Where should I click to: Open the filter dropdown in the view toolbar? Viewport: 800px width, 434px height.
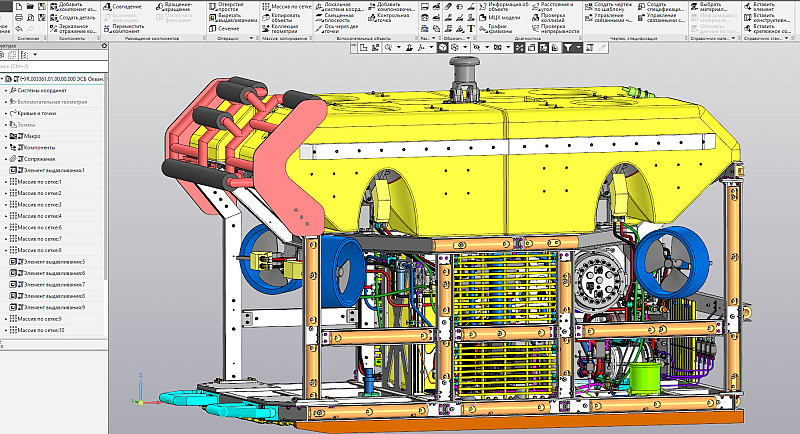click(x=580, y=47)
